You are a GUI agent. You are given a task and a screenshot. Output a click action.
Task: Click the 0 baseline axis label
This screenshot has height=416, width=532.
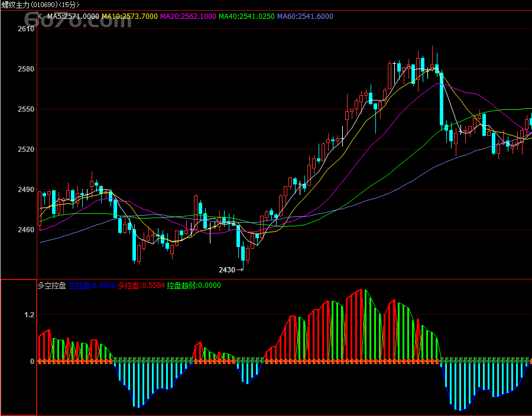(33, 362)
